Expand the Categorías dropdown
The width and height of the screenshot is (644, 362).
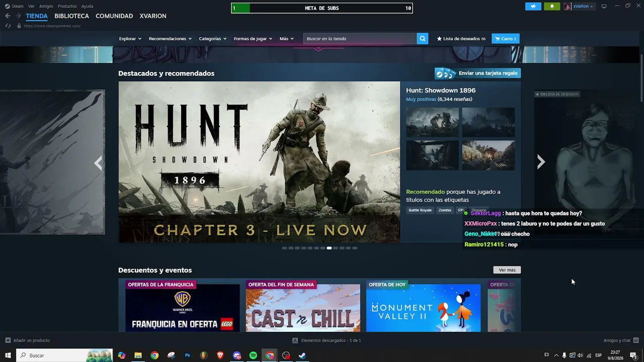click(213, 39)
